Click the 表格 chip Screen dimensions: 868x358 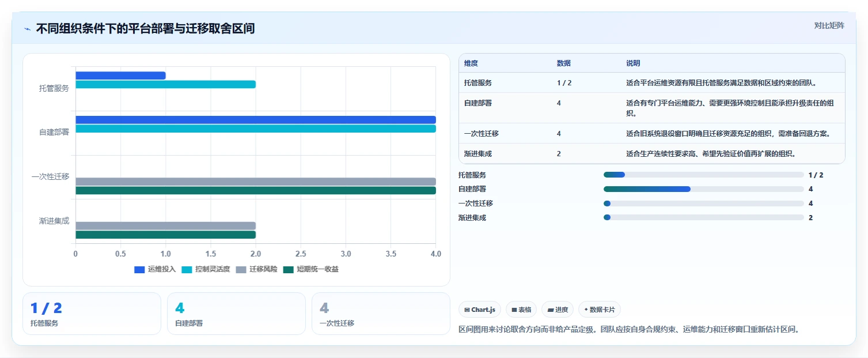pyautogui.click(x=521, y=310)
